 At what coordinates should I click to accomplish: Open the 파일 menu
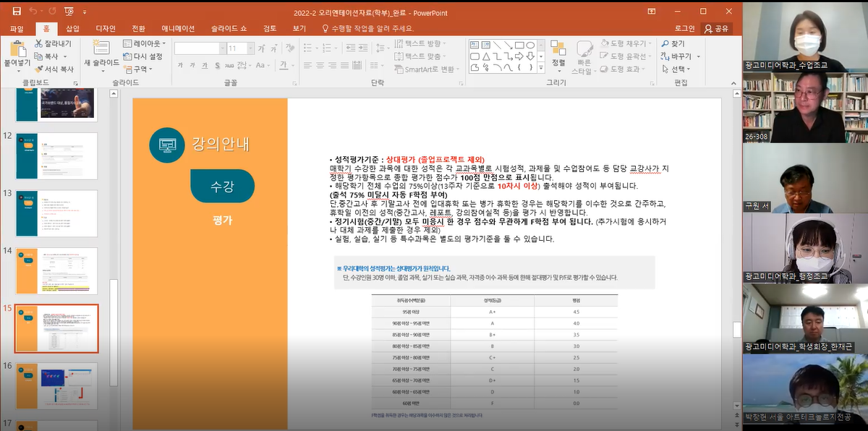(17, 29)
